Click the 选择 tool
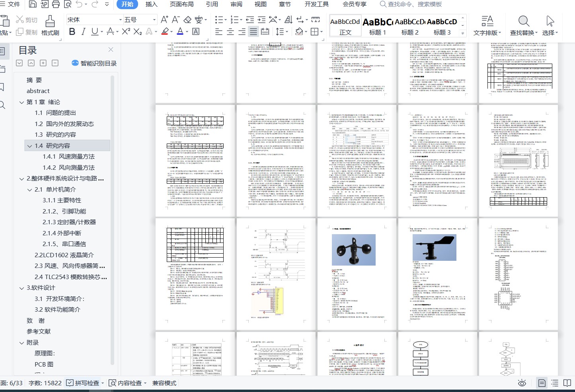 click(550, 26)
